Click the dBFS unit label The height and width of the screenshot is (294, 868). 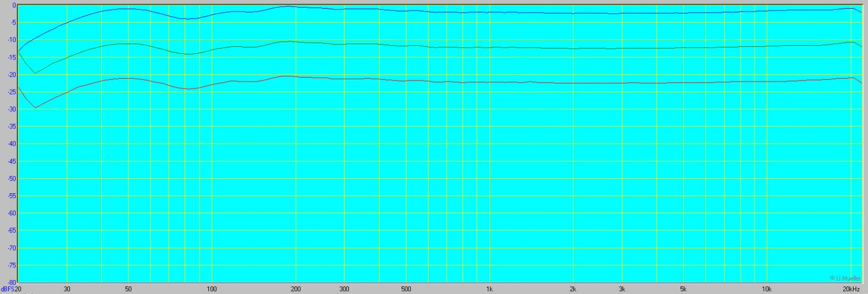[x=7, y=288]
